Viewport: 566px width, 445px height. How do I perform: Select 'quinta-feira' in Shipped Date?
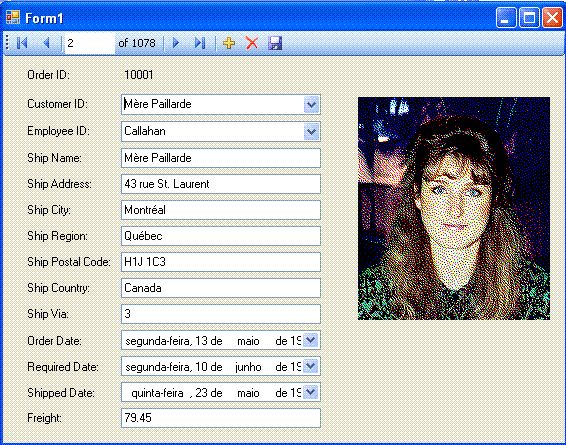(157, 393)
